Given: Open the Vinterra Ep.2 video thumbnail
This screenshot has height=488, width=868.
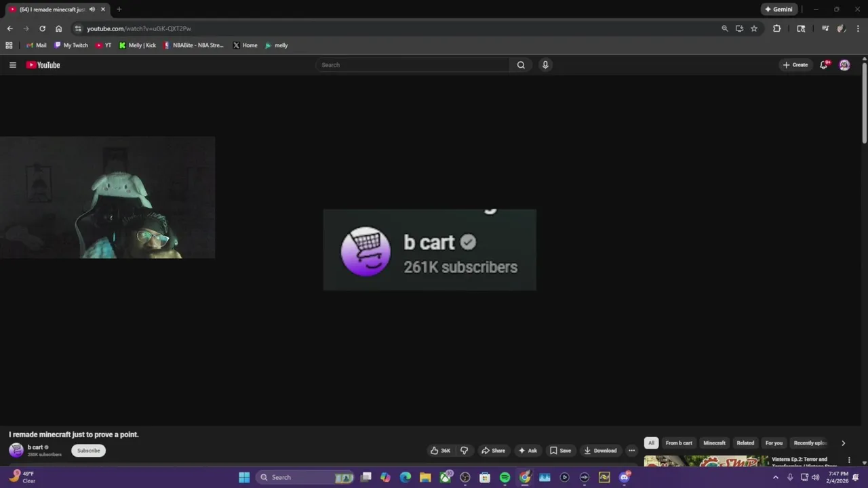Looking at the screenshot, I should click(x=706, y=461).
